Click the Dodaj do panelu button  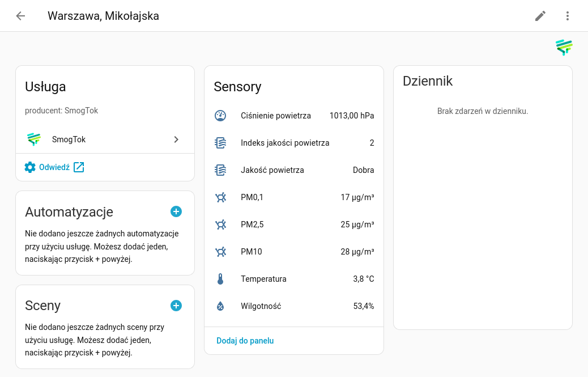(x=245, y=341)
